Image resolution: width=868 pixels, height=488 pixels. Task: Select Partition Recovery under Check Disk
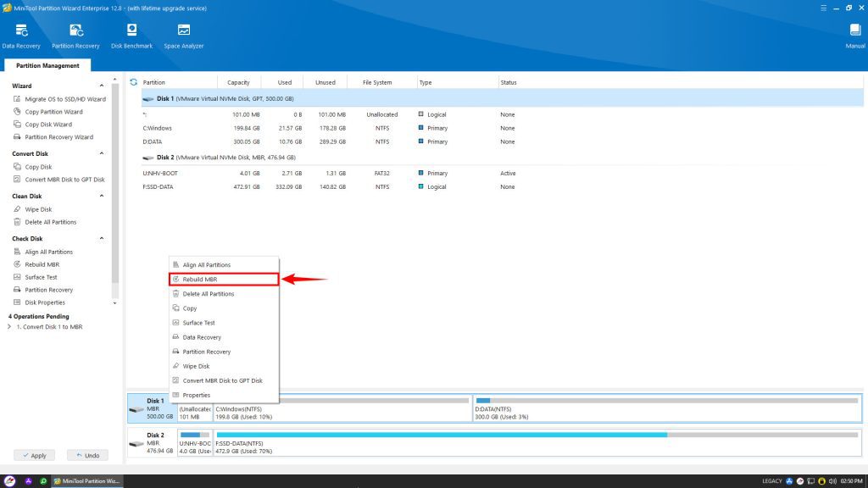[43, 290]
